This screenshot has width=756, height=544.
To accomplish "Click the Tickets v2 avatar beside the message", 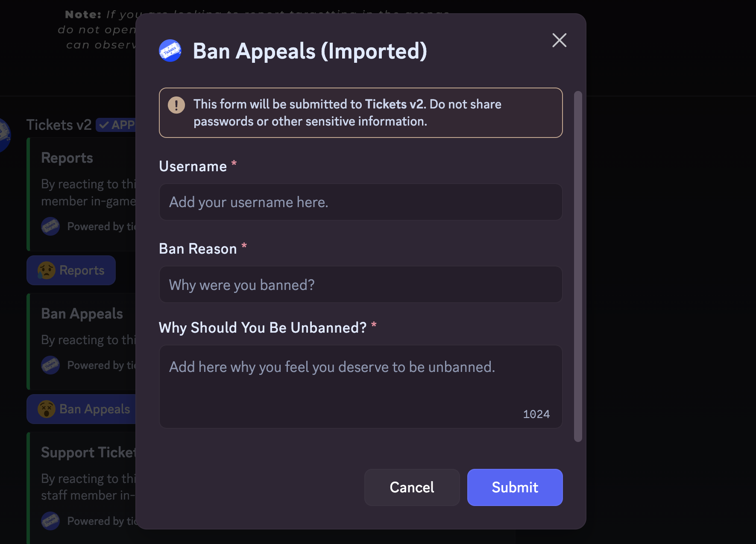I will [x=3, y=135].
